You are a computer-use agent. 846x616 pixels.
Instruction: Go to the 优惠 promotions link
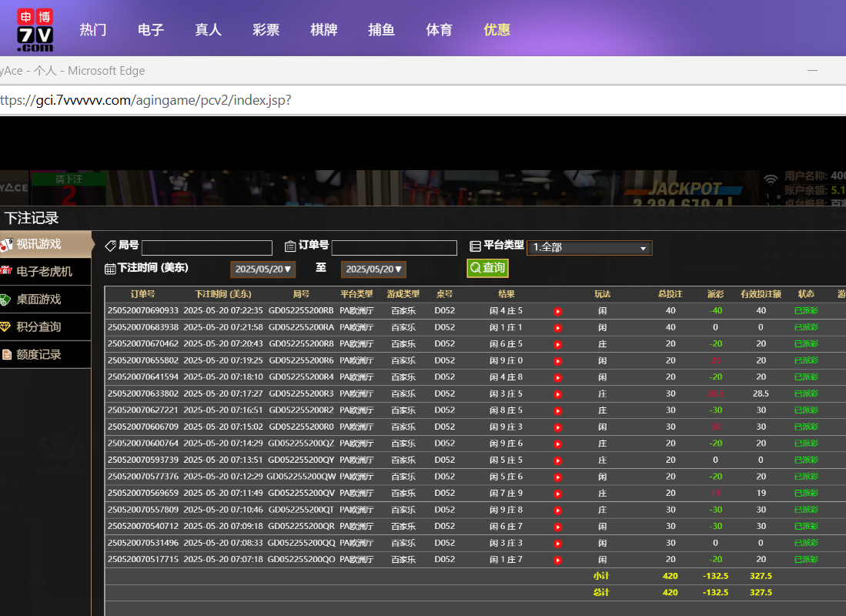(497, 30)
